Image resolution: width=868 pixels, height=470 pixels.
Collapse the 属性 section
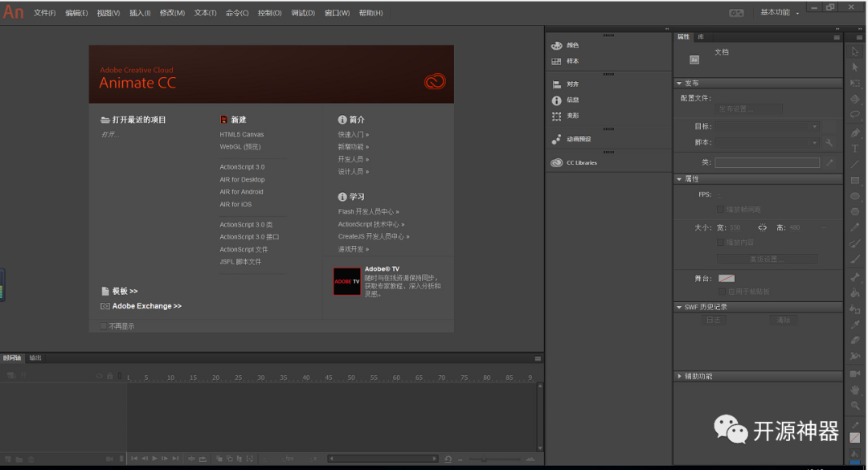679,179
